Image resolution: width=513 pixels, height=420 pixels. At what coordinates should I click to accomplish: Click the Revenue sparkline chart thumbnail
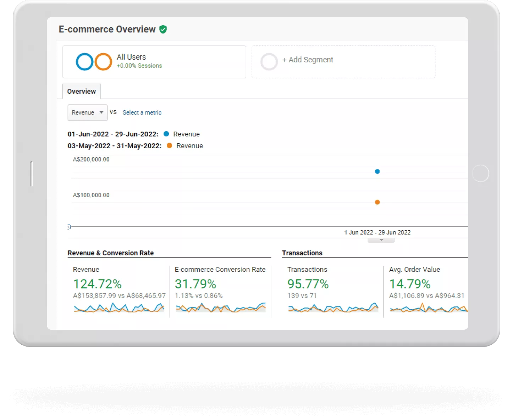[x=119, y=308]
